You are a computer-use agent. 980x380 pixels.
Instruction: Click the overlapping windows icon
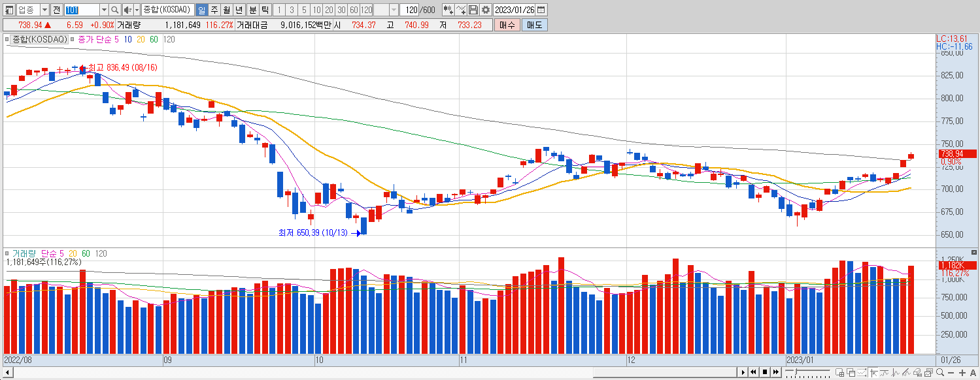851,373
